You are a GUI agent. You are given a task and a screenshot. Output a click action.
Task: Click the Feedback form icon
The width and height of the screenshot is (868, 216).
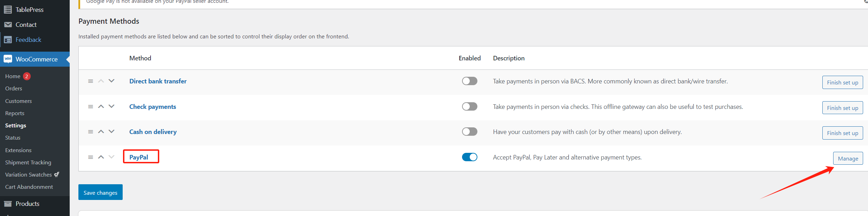coord(8,40)
